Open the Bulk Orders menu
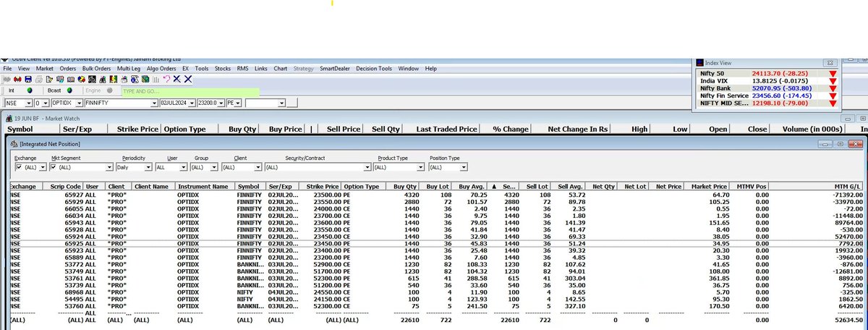The image size is (868, 330). tap(96, 68)
